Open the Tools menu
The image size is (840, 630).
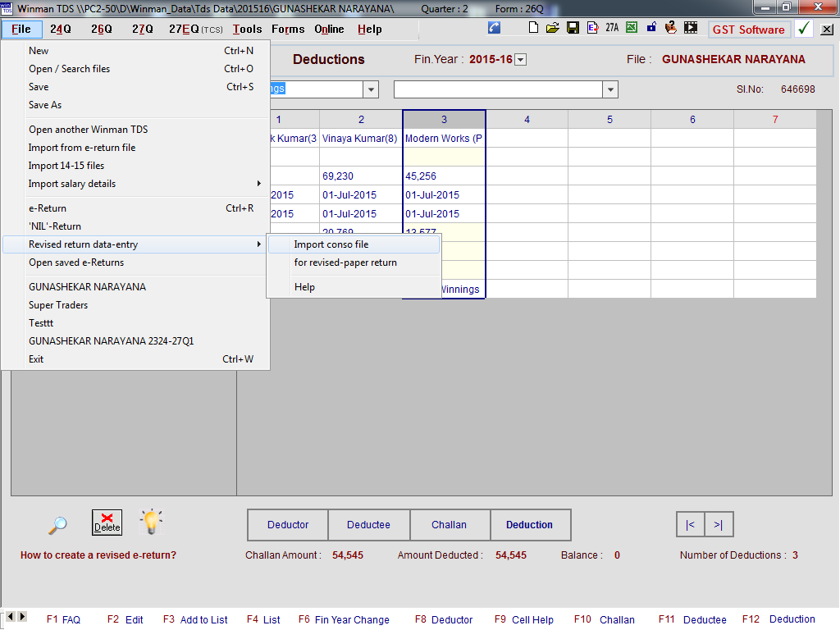coord(247,29)
